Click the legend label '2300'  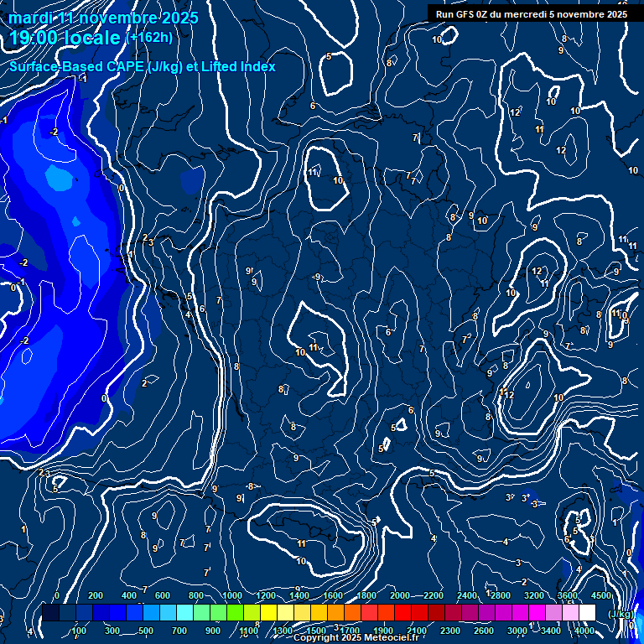click(x=450, y=631)
